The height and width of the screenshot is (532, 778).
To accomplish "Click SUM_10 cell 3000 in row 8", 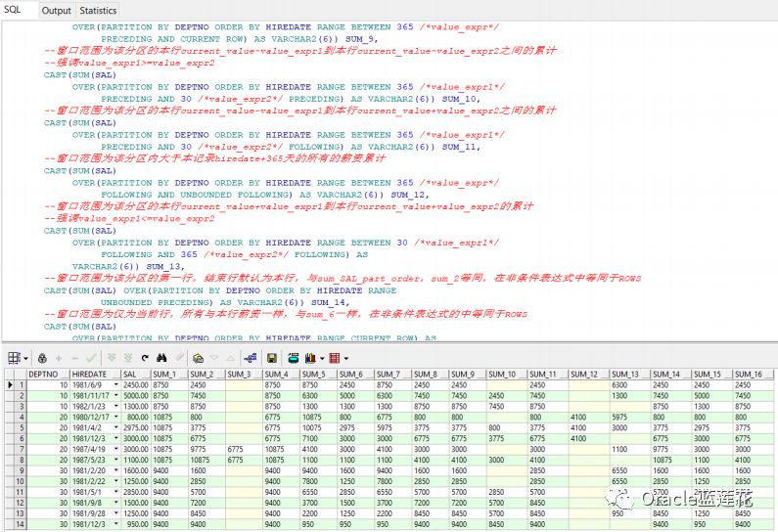I will pyautogui.click(x=507, y=460).
